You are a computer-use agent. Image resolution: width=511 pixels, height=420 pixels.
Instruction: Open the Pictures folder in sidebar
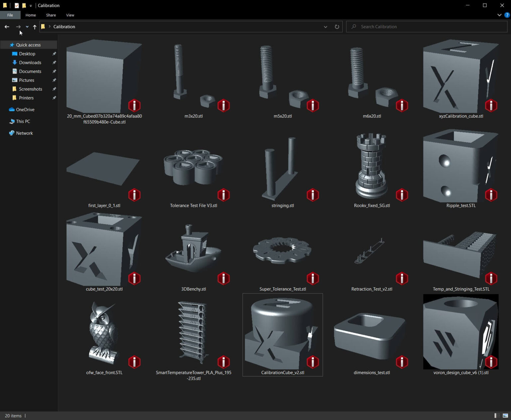pos(27,80)
